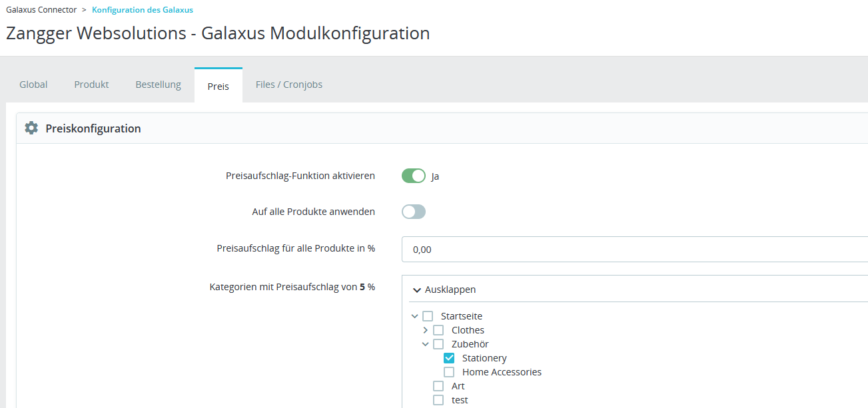Image resolution: width=868 pixels, height=408 pixels.
Task: Check the Home Accessories checkbox
Action: pos(449,372)
